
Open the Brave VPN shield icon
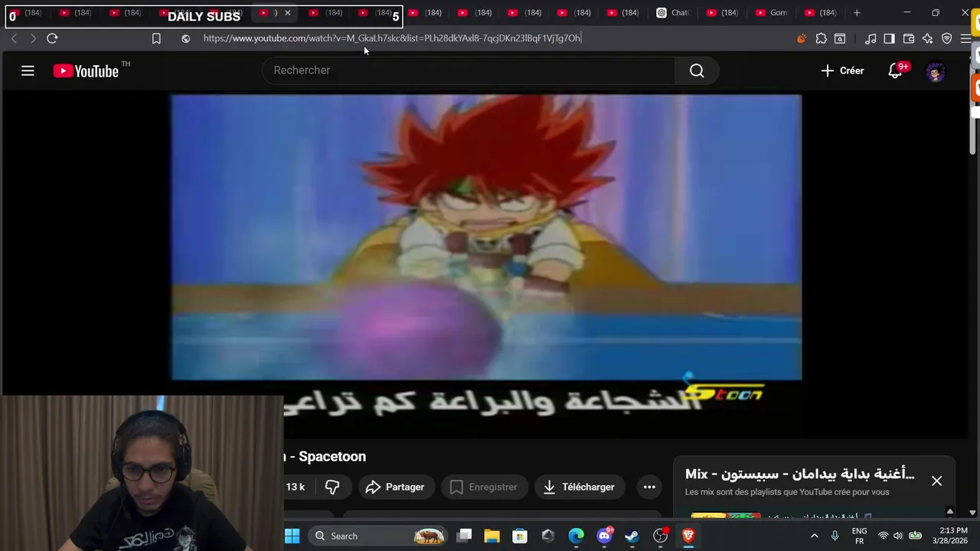947,38
